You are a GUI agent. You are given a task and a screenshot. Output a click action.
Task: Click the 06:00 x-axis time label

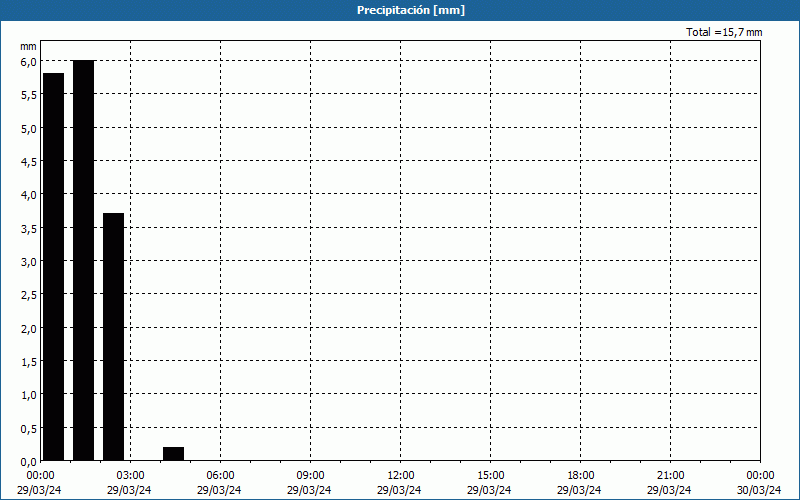click(x=222, y=476)
